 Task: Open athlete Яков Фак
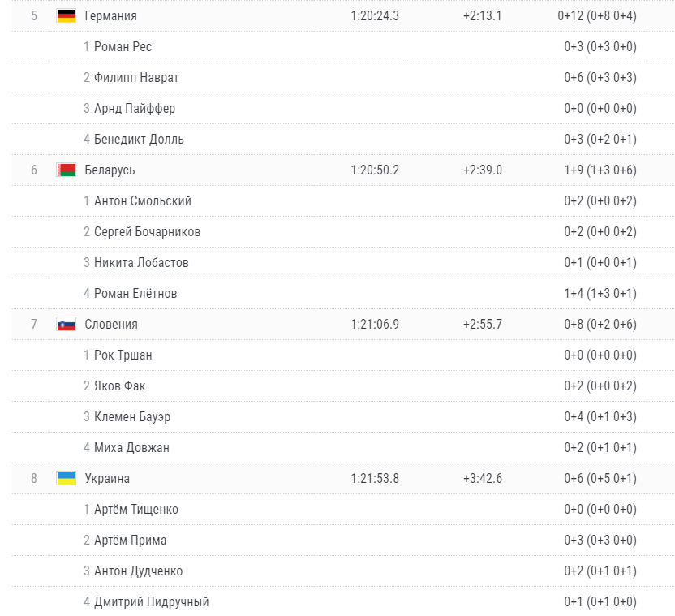(x=120, y=386)
